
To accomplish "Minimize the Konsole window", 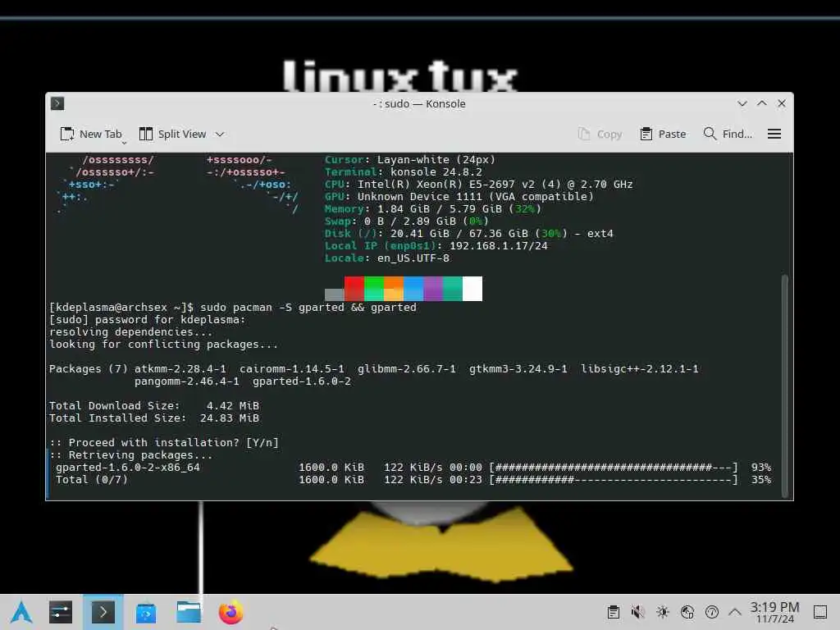I will 742,103.
